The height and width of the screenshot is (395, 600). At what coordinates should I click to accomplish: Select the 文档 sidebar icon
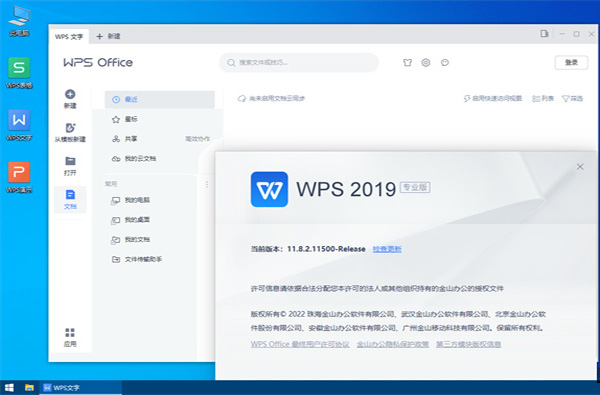point(70,199)
